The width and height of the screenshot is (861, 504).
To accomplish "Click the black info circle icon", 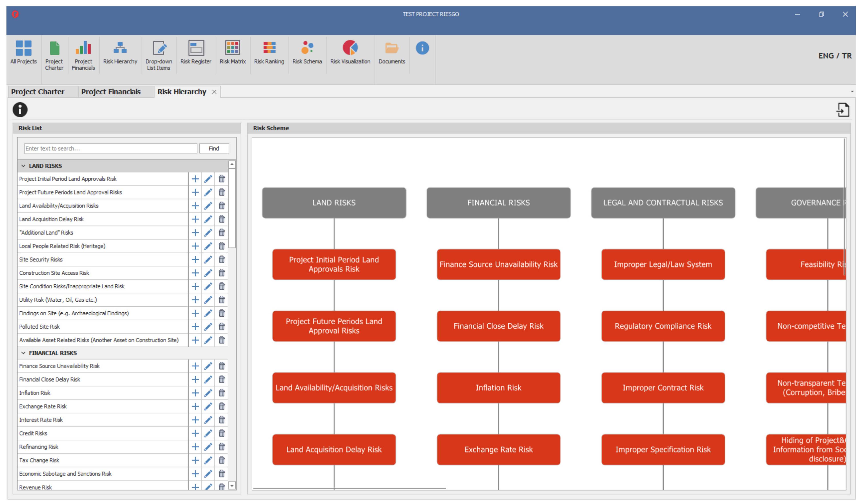I will 20,110.
